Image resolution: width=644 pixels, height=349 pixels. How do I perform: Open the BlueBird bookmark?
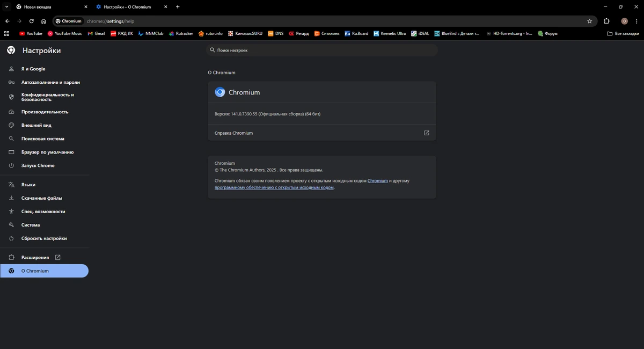point(457,33)
